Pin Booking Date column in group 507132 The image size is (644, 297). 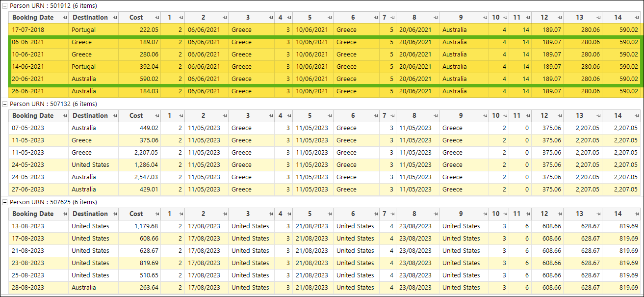[65, 116]
